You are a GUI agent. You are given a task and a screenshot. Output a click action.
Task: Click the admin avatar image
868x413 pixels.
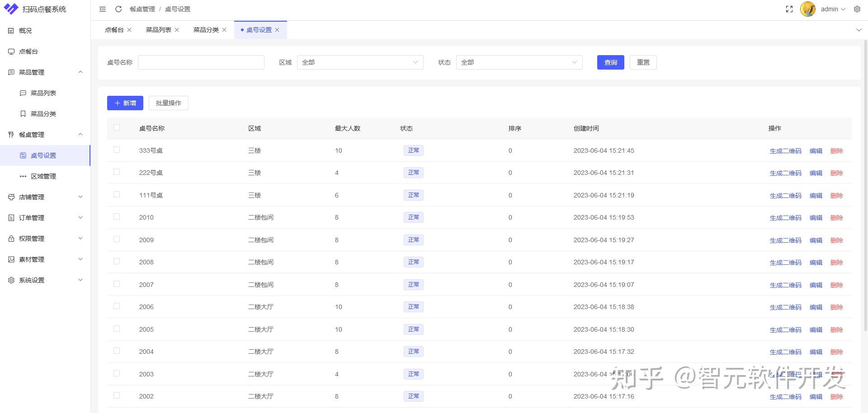808,9
